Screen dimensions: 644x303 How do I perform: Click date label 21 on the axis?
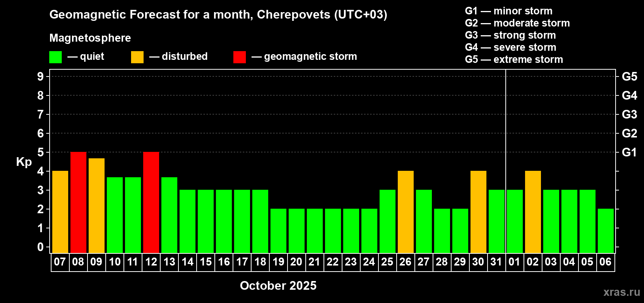click(x=314, y=262)
